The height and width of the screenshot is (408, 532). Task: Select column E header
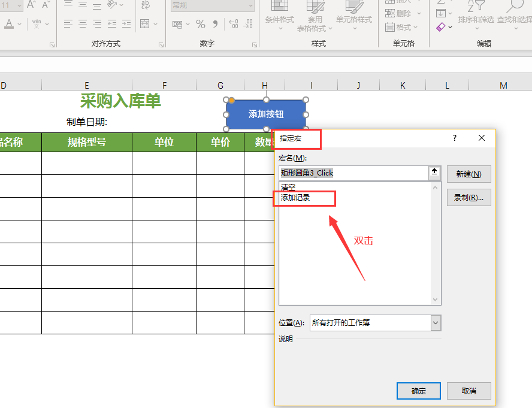click(x=86, y=85)
